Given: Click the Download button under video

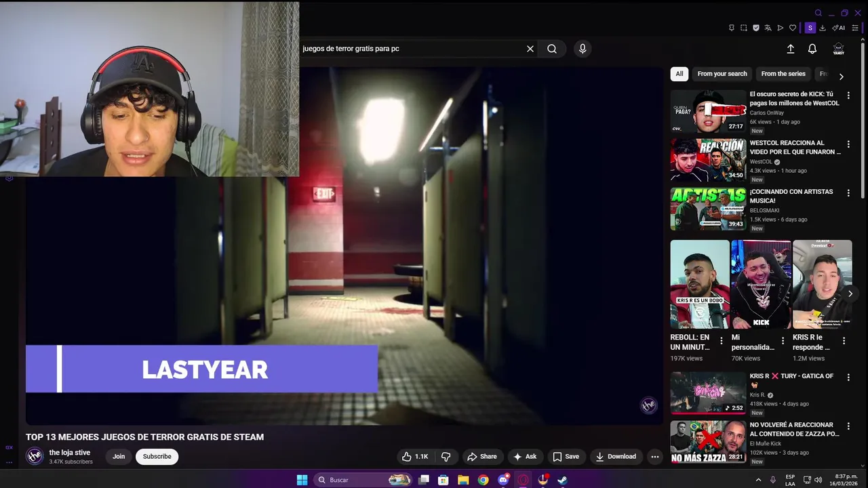Looking at the screenshot, I should pos(616,457).
